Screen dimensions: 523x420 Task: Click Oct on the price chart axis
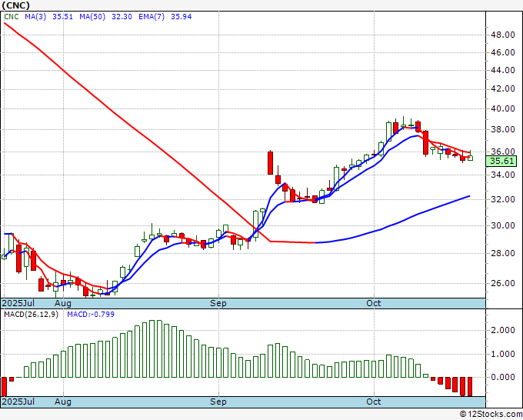(x=373, y=303)
